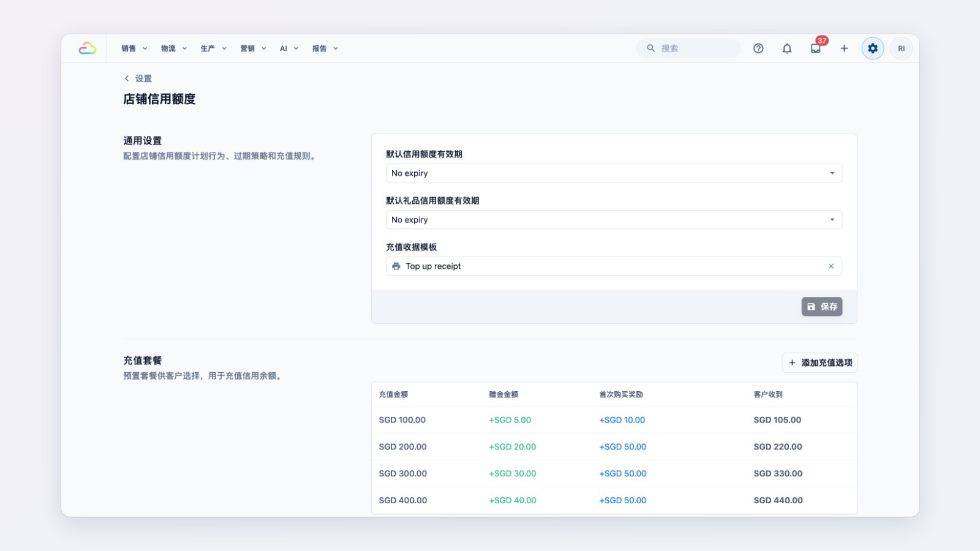This screenshot has width=980, height=551.
Task: Open the 营销 menu
Action: 254,48
